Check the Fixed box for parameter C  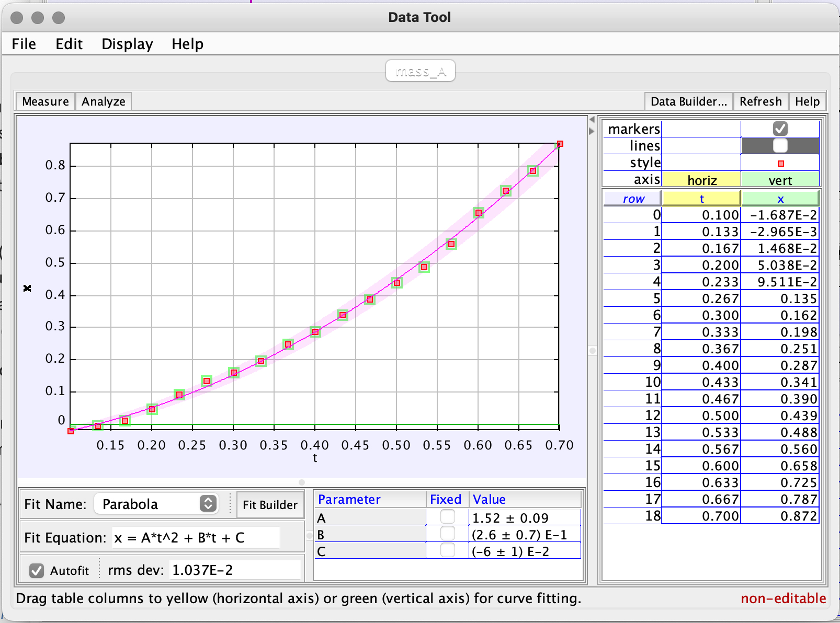(x=447, y=551)
